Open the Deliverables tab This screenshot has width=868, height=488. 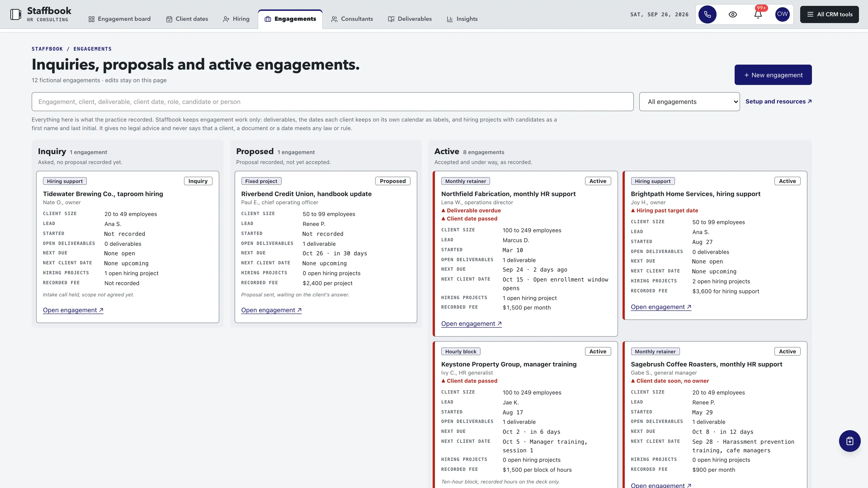[x=410, y=19]
